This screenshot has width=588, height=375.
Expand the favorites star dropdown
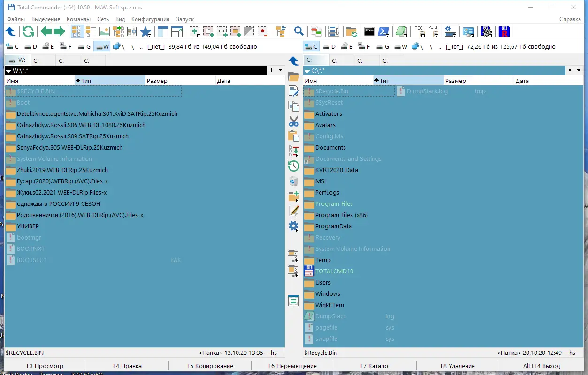pyautogui.click(x=145, y=31)
